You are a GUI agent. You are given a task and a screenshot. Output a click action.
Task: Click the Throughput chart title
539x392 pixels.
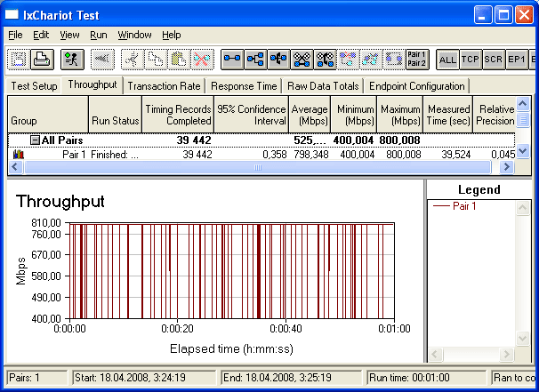[x=60, y=201]
